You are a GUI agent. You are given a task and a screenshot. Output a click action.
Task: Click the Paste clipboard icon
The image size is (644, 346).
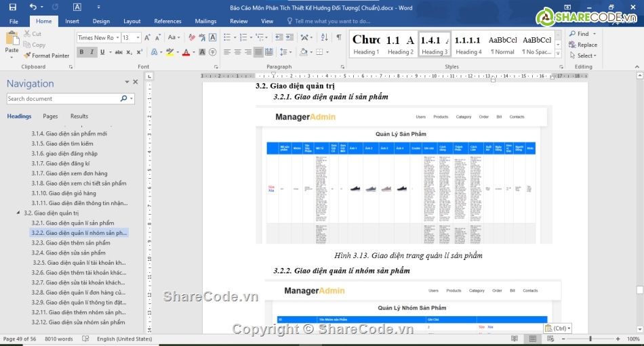(12, 38)
